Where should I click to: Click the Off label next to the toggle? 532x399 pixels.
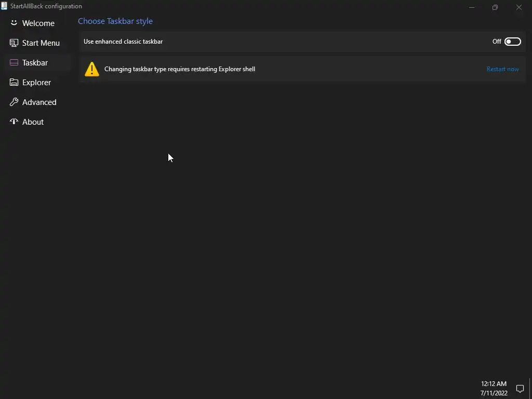[497, 42]
